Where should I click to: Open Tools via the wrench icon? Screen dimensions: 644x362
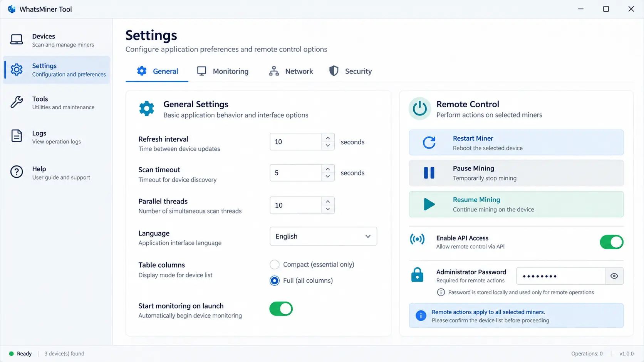coord(17,102)
